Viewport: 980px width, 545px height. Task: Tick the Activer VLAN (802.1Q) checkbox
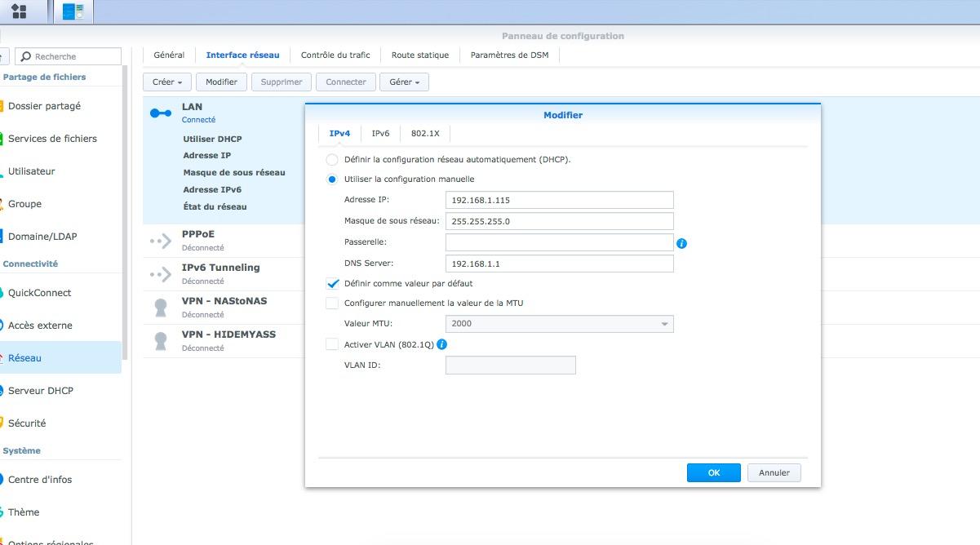[x=332, y=344]
